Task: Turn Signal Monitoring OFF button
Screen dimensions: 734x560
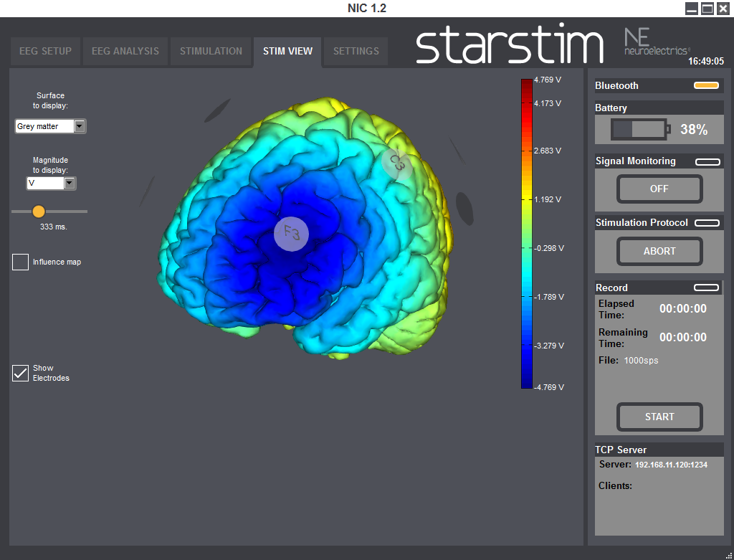Action: 659,189
